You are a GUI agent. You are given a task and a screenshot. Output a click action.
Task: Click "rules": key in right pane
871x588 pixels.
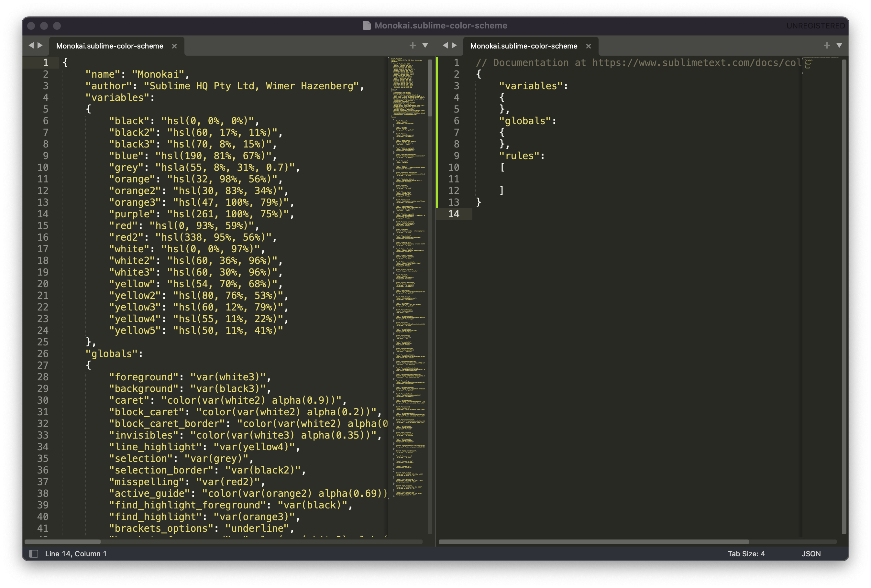pos(522,156)
